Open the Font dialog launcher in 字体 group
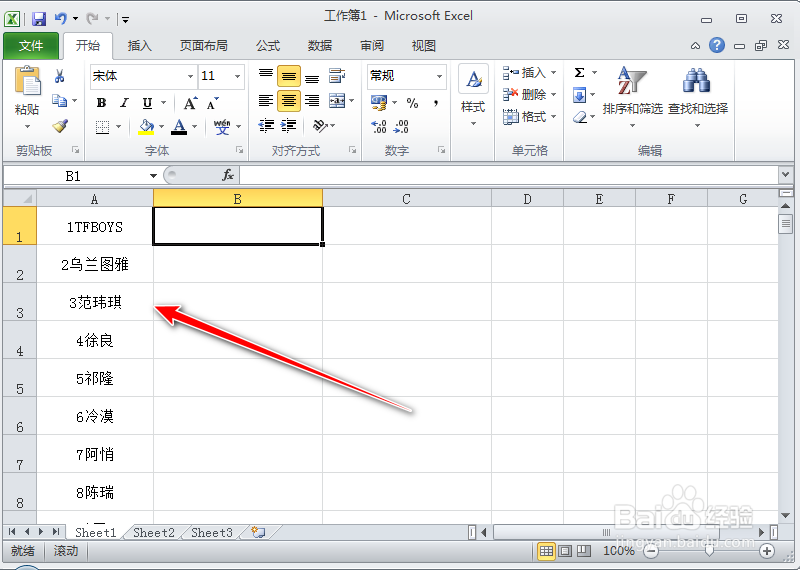Viewport: 800px width, 570px height. [x=239, y=150]
